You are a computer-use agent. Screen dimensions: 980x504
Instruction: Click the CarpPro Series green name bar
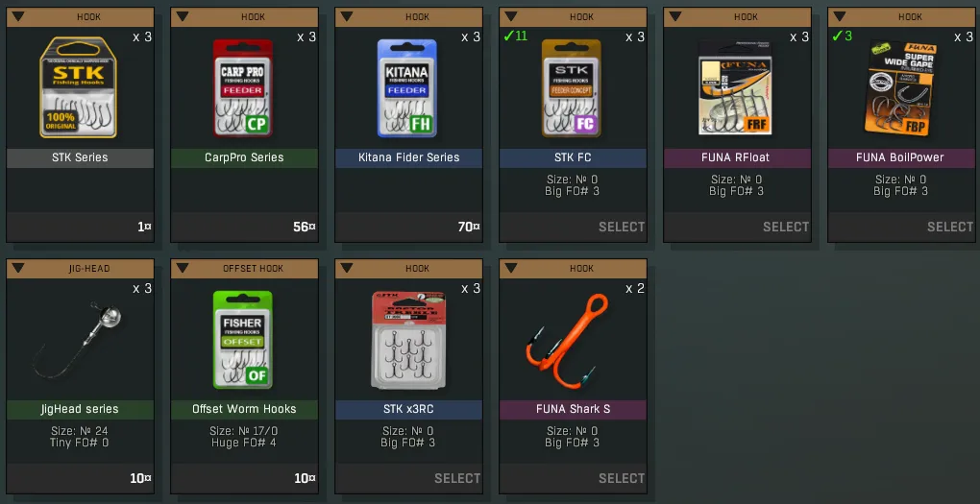[244, 158]
